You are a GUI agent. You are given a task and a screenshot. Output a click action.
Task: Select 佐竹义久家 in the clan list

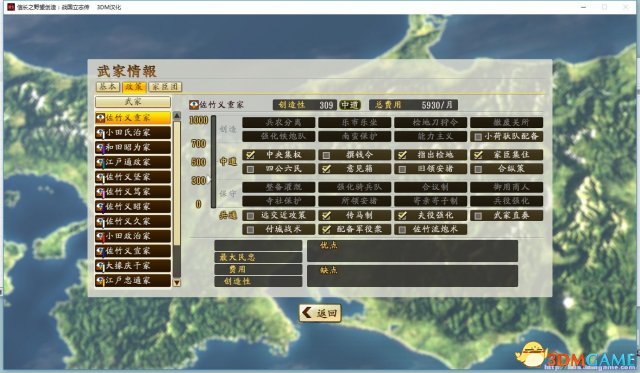[133, 221]
